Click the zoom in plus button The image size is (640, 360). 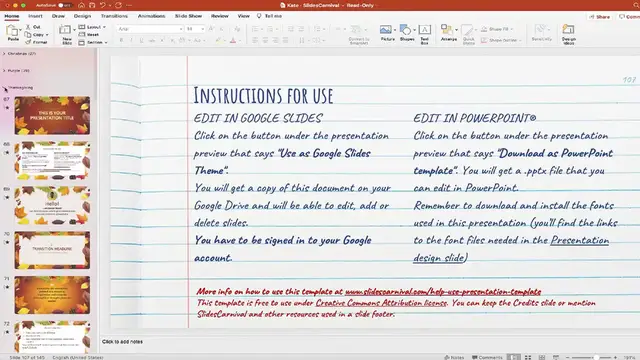(616, 357)
